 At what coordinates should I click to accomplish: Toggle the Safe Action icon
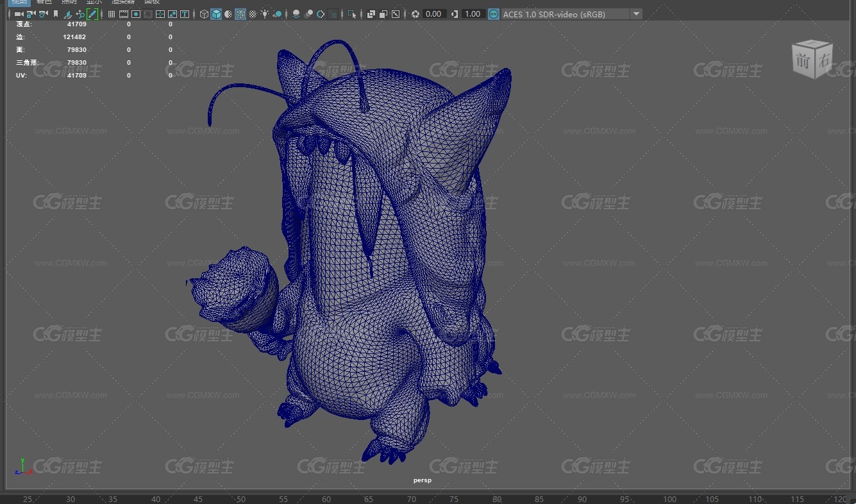point(172,13)
